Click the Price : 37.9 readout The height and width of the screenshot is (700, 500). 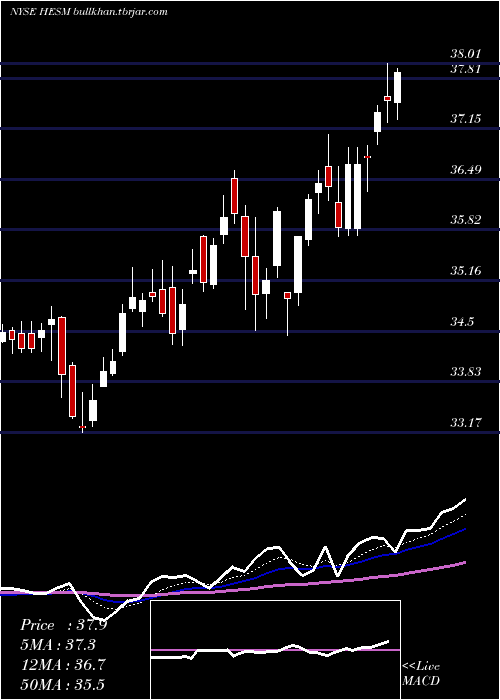(63, 625)
